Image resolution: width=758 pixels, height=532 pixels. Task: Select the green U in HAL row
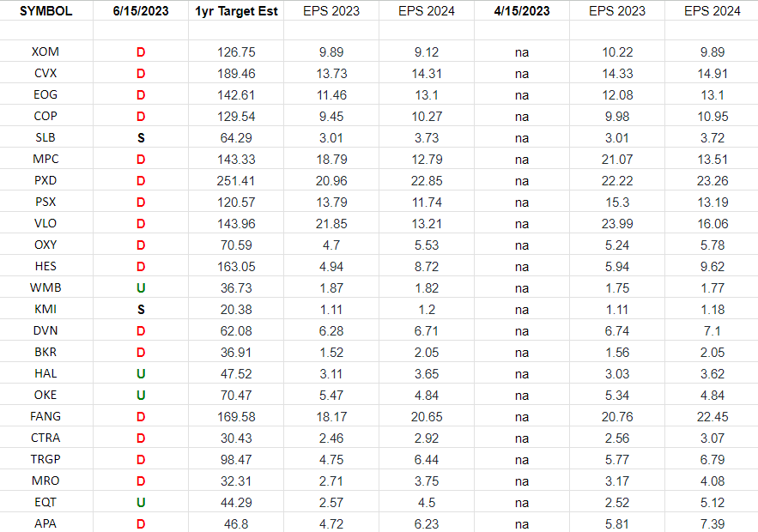141,373
